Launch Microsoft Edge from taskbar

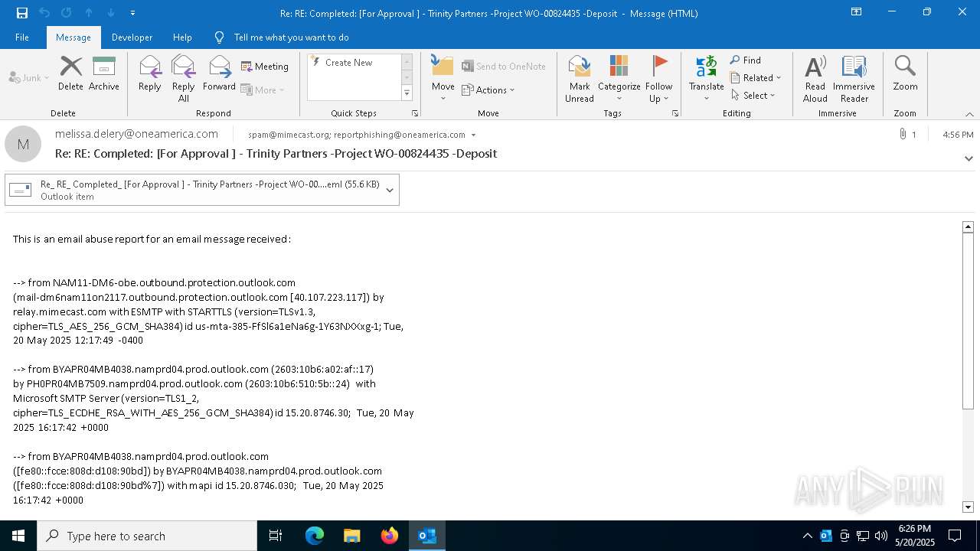point(315,536)
